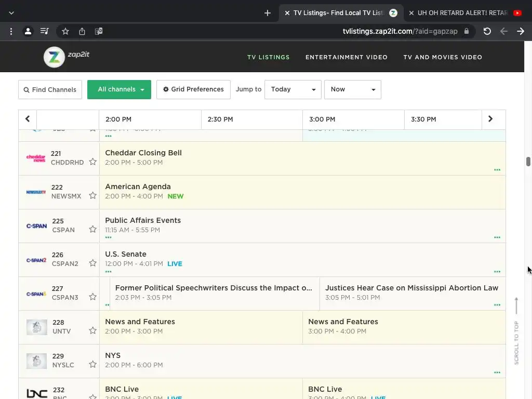Viewport: 532px width, 399px height.
Task: Favorite channel 227 CSPAN3 with star
Action: click(92, 297)
